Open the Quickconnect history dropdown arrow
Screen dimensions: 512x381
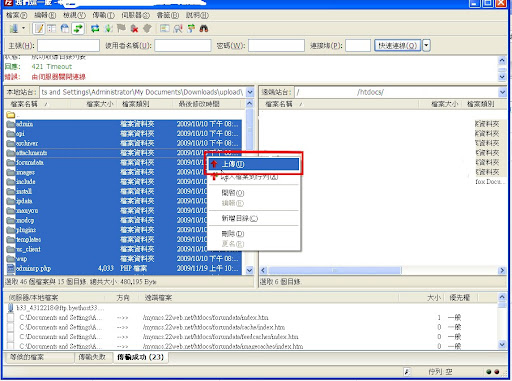(x=426, y=45)
